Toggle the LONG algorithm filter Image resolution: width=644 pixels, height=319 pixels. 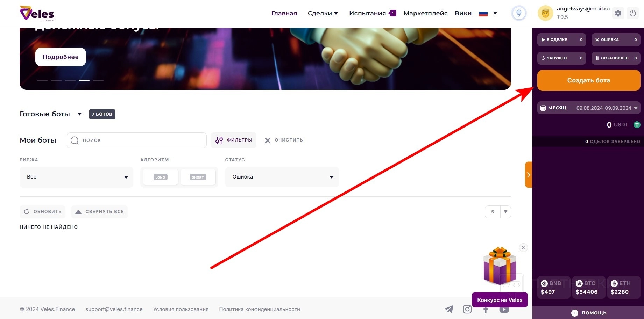click(161, 177)
